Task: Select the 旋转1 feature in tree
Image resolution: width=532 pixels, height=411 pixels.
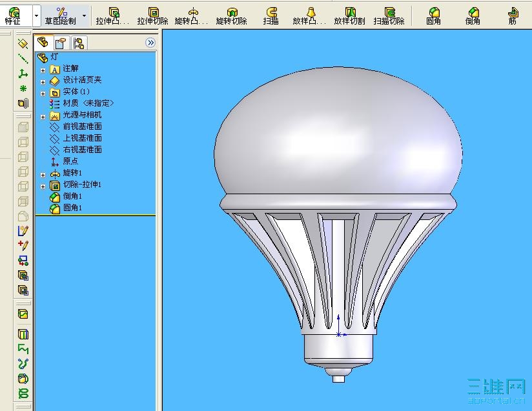Action: (x=66, y=174)
